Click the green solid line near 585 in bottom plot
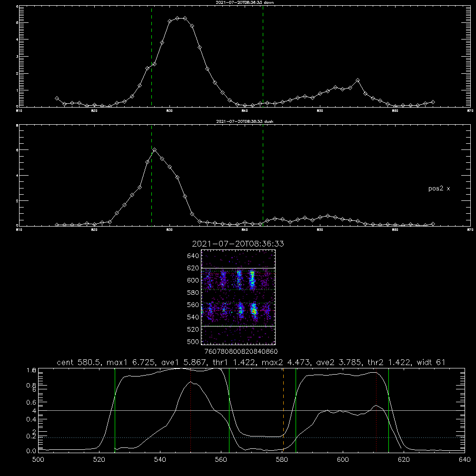 coord(296,410)
